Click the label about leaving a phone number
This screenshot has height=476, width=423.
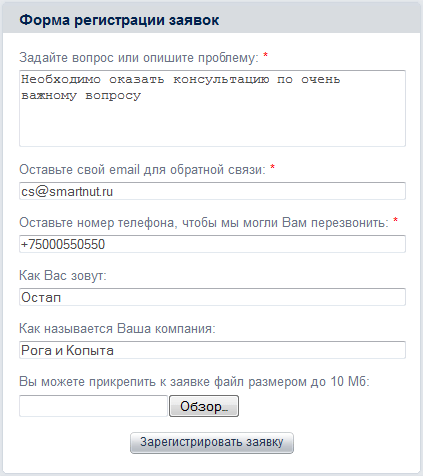pos(204,223)
